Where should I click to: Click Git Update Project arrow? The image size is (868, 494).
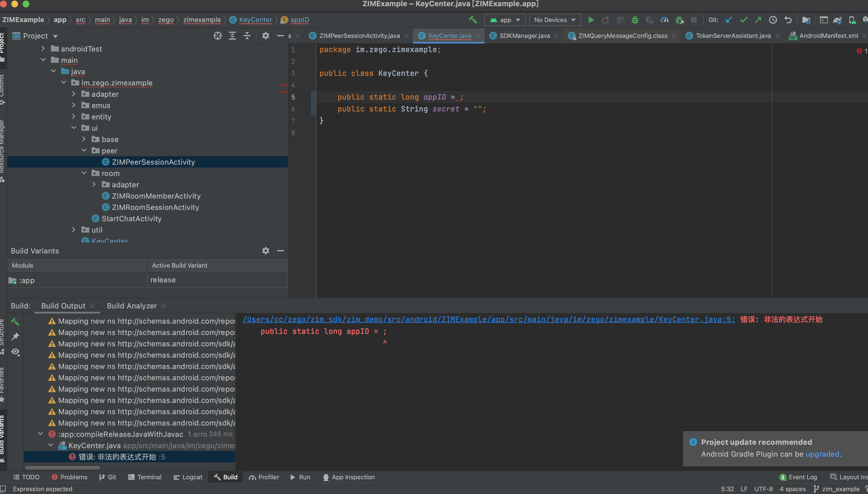point(729,20)
